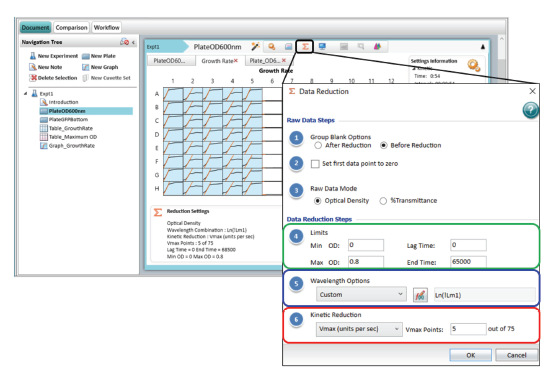The image size is (549, 379).
Task: Switch to the Workflow tab
Action: click(106, 27)
